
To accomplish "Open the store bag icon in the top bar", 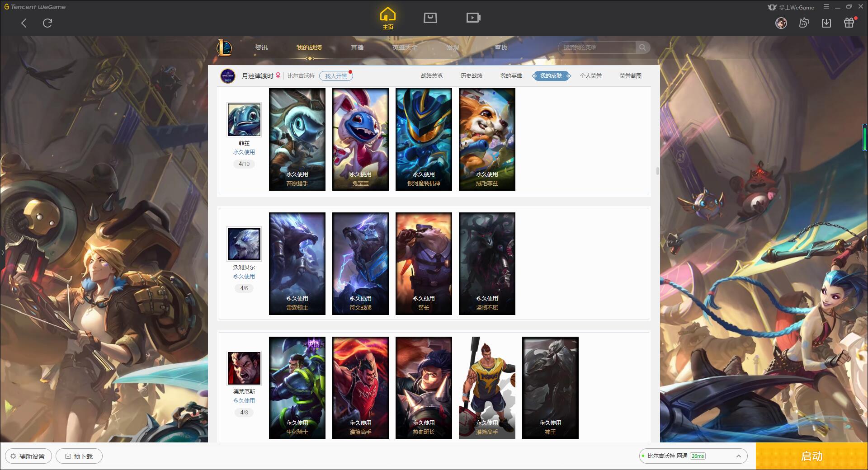I will pos(430,18).
